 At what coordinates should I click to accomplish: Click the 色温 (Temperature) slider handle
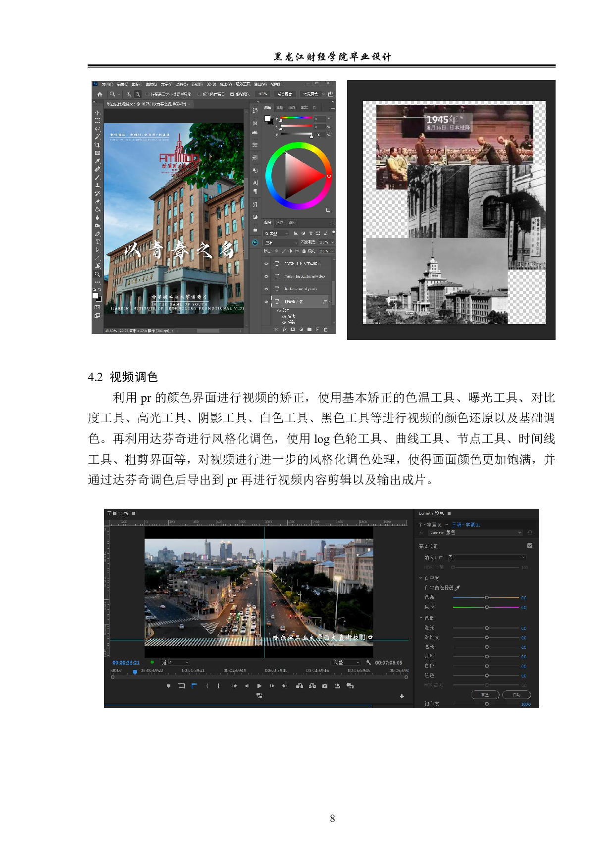(487, 598)
